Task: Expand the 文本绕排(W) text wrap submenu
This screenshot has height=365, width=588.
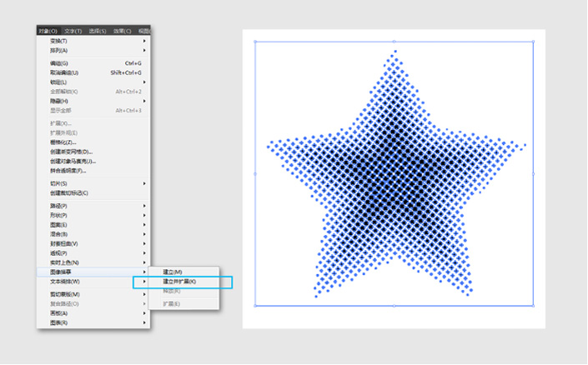Action: [65, 282]
